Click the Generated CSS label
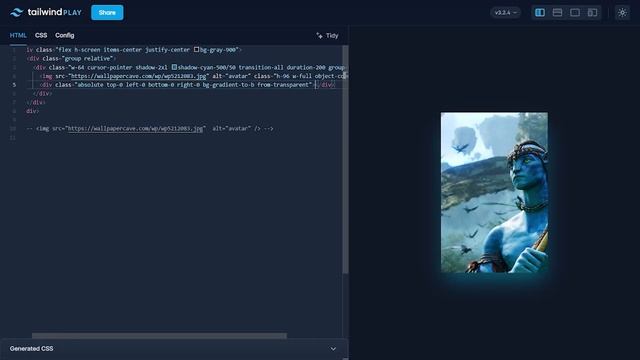Screen dimensions: 640x360 pyautogui.click(x=31, y=349)
